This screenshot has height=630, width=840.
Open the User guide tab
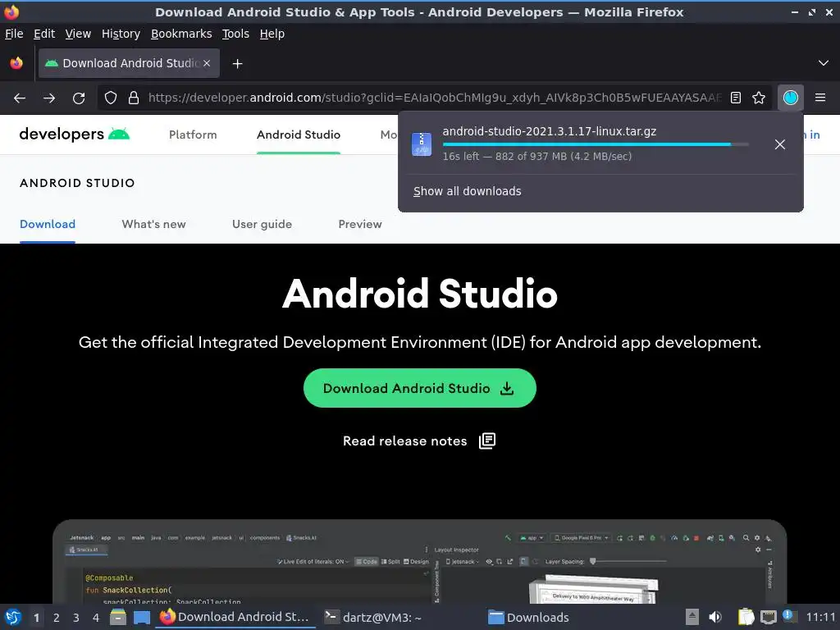pos(262,224)
